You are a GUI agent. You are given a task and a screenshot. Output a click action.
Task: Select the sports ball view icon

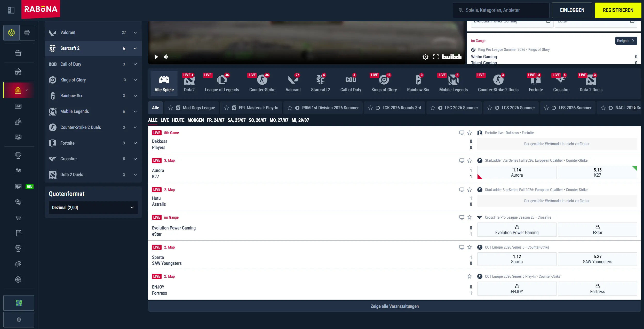click(x=11, y=33)
